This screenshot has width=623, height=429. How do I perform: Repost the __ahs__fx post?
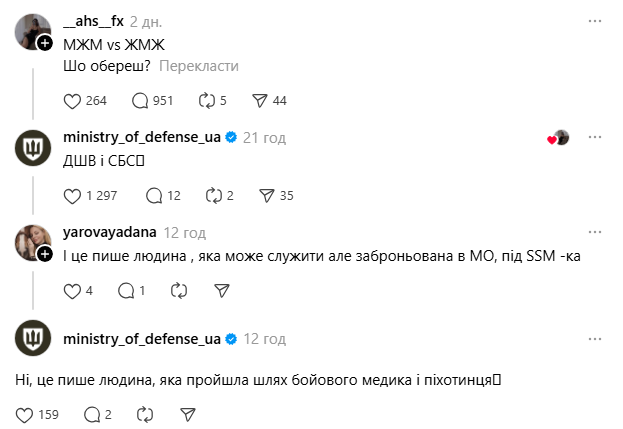pos(208,100)
